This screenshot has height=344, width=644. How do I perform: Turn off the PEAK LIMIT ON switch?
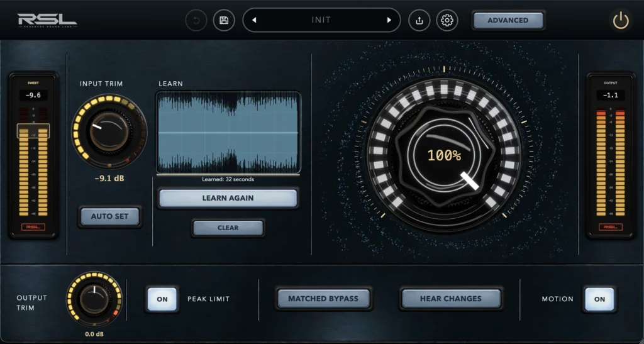162,299
